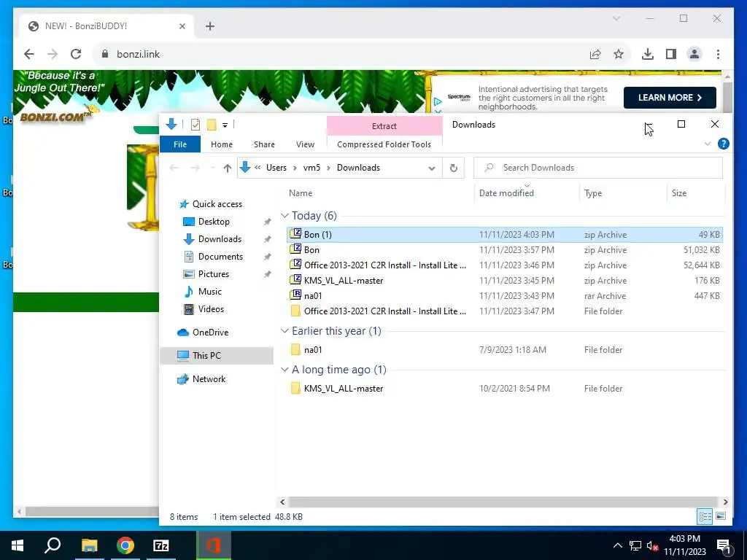Viewport: 747px width, 560px height.
Task: Refresh the Downloads folder
Action: coord(454,168)
